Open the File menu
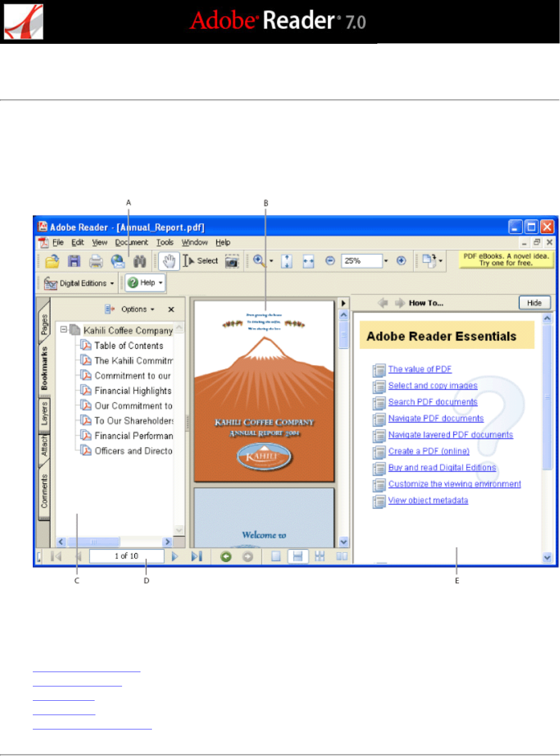 pos(58,242)
